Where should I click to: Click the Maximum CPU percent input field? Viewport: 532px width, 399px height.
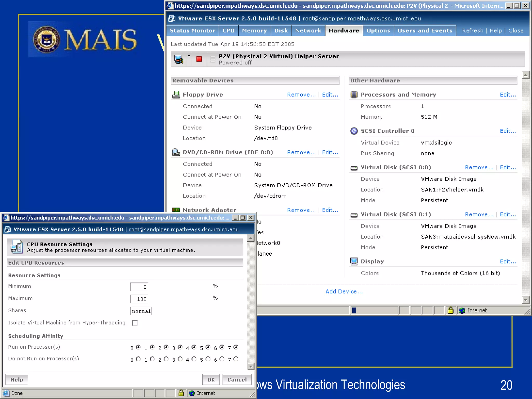point(139,299)
